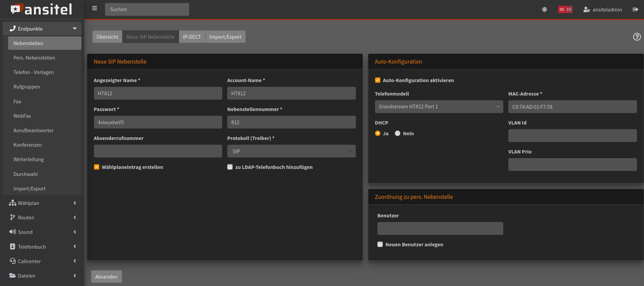The width and height of the screenshot is (644, 286).
Task: Expand the Routen menu section
Action: click(x=42, y=217)
